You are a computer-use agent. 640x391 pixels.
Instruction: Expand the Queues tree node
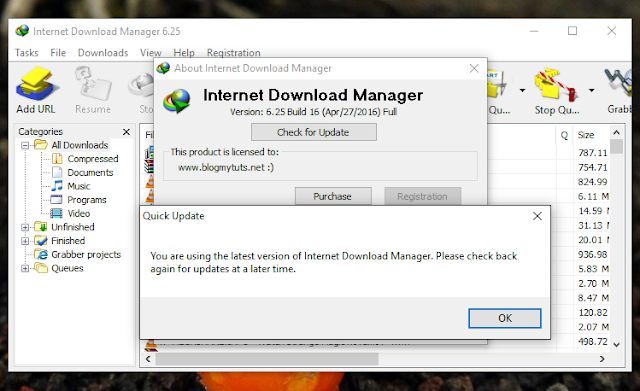(x=25, y=268)
